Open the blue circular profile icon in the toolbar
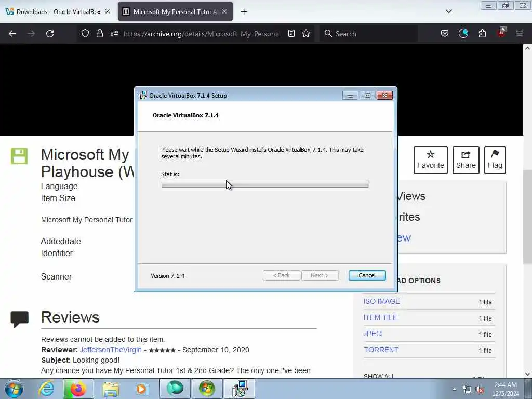 pyautogui.click(x=463, y=33)
